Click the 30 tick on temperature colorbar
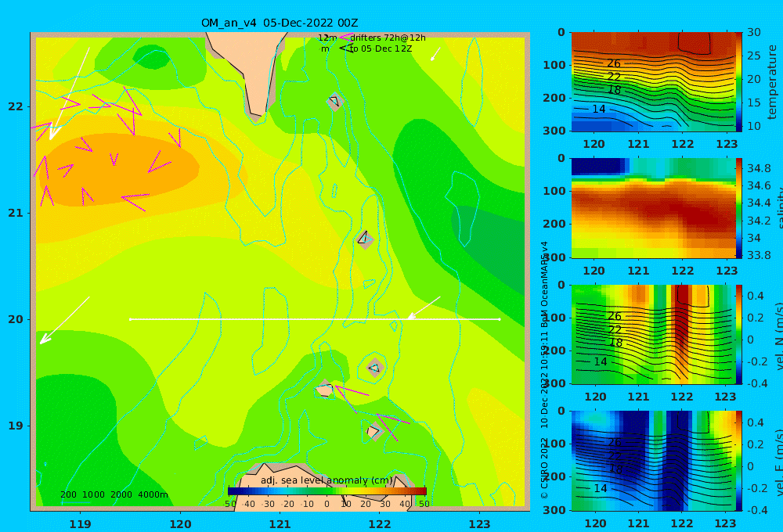The width and height of the screenshot is (783, 532). (754, 32)
